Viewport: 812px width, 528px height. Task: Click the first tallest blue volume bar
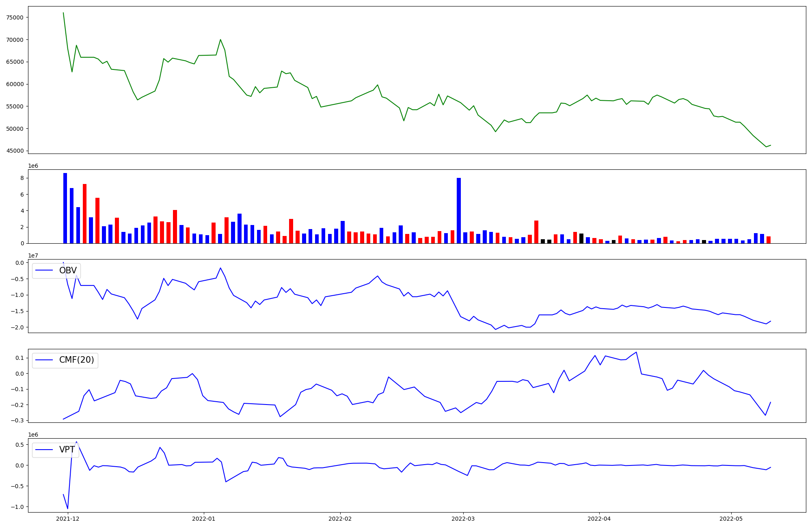[65, 208]
